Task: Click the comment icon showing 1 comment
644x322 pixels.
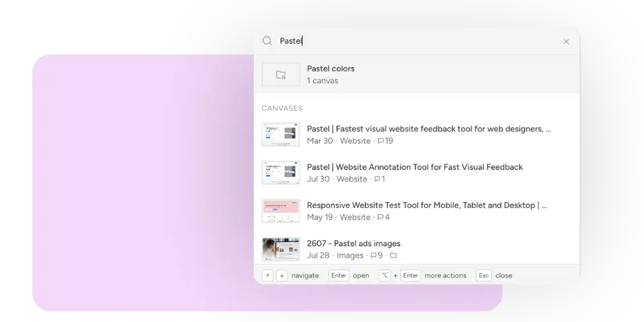Action: (377, 179)
